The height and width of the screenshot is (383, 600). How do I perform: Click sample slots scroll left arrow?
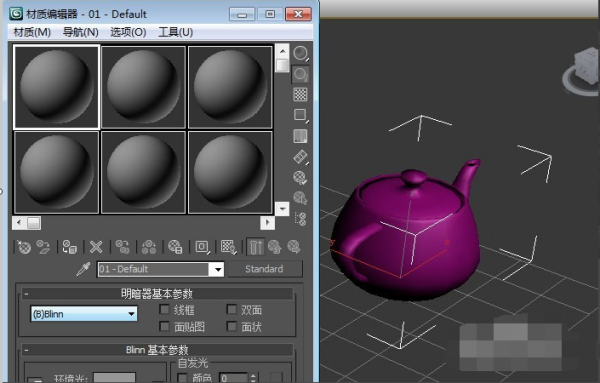click(20, 223)
